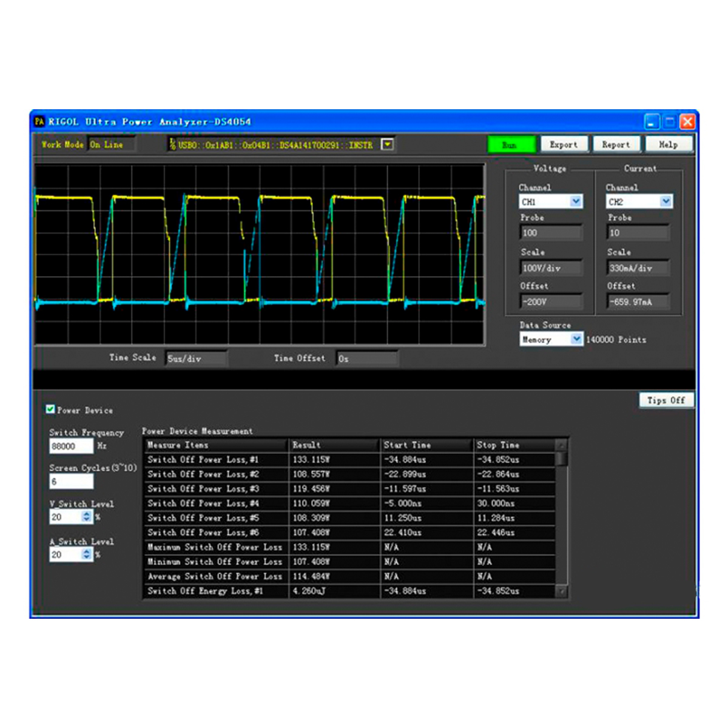The width and height of the screenshot is (728, 728).
Task: Adjust the V_Switch Level spinner arrows
Action: 87,517
